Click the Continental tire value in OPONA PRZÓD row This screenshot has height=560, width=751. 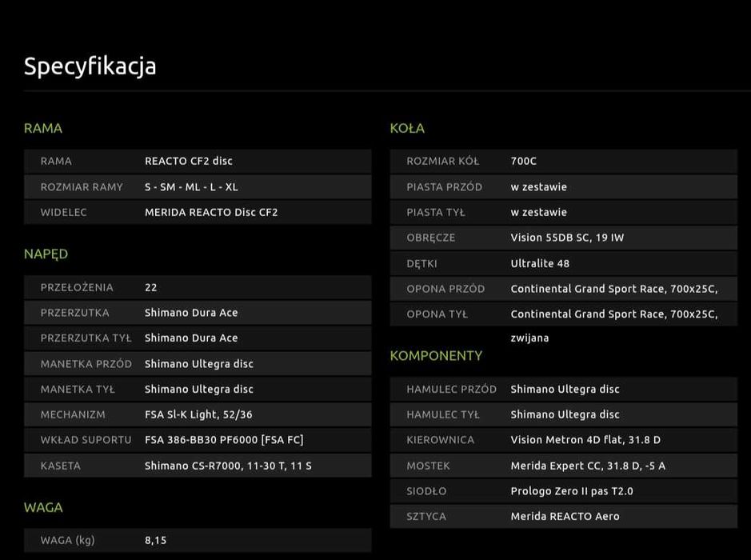click(x=614, y=289)
